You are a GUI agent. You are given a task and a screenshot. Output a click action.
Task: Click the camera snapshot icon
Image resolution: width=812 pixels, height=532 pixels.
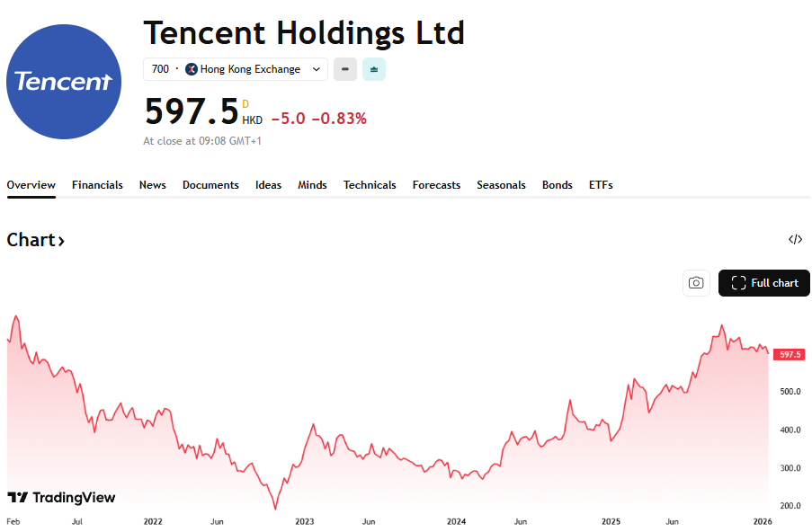click(x=696, y=283)
